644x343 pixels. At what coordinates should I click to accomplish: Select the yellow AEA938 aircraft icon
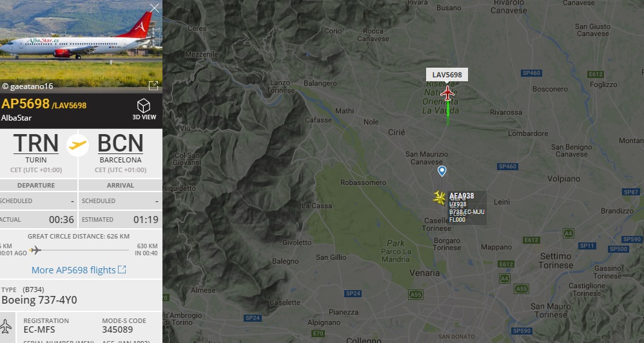[440, 197]
